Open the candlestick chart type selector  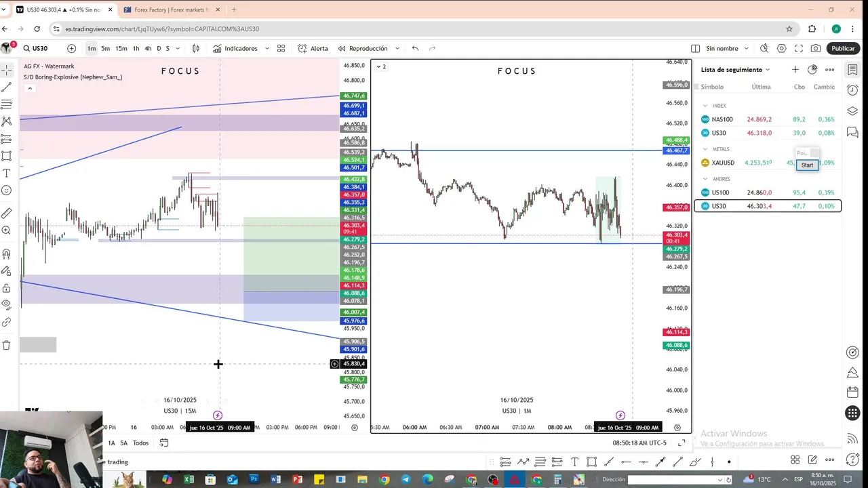(x=196, y=48)
